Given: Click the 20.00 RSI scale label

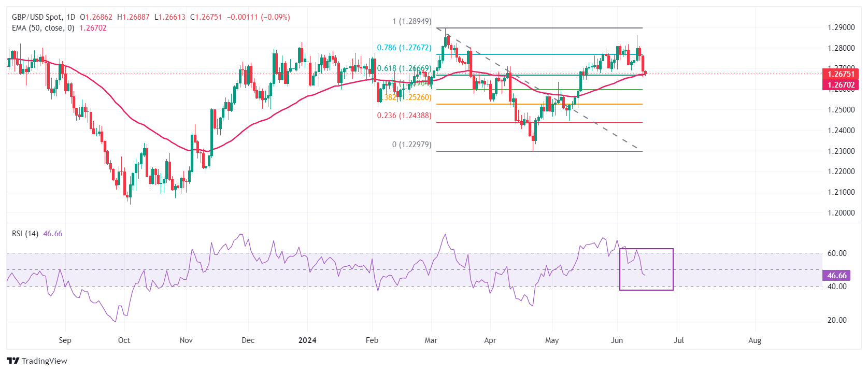Looking at the screenshot, I should point(837,320).
